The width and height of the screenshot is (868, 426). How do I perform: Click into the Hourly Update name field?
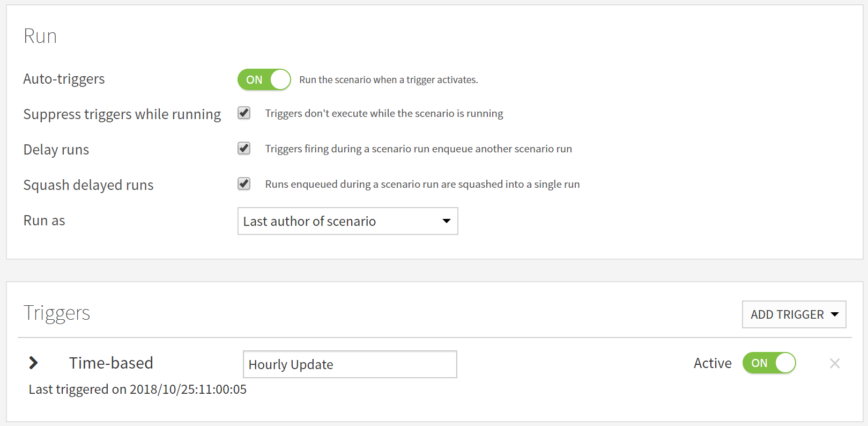350,364
